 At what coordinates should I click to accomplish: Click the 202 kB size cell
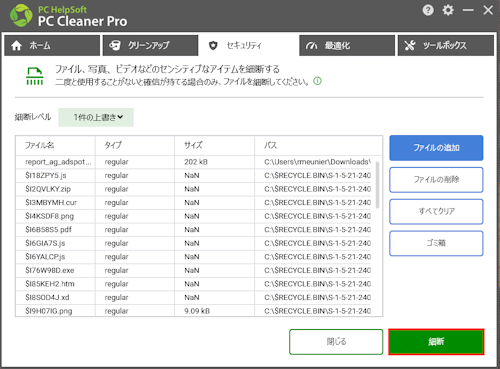pos(214,162)
